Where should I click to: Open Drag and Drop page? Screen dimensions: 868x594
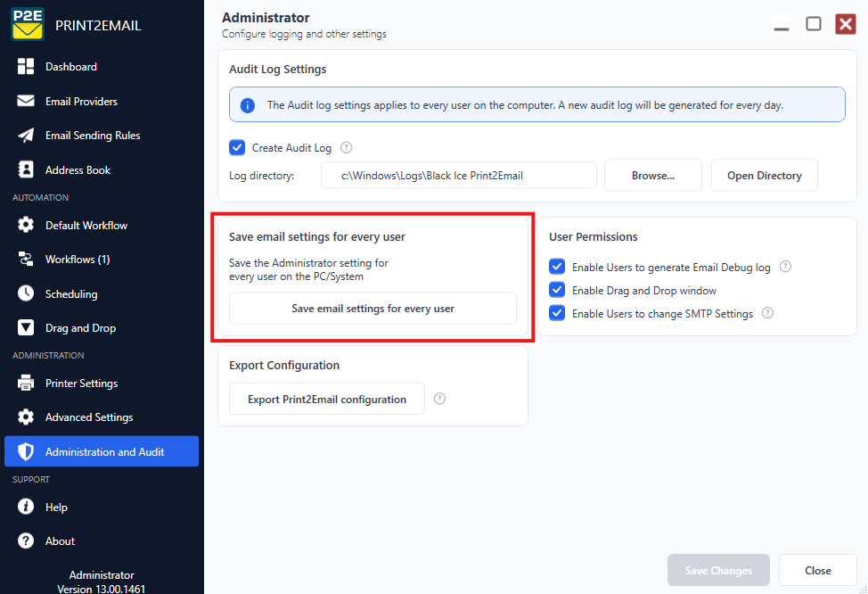coord(102,327)
